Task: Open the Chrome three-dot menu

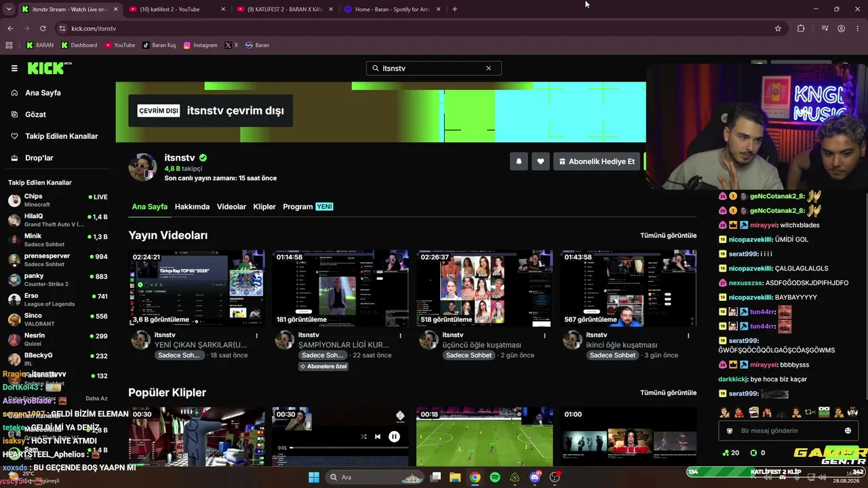Action: 858,28
